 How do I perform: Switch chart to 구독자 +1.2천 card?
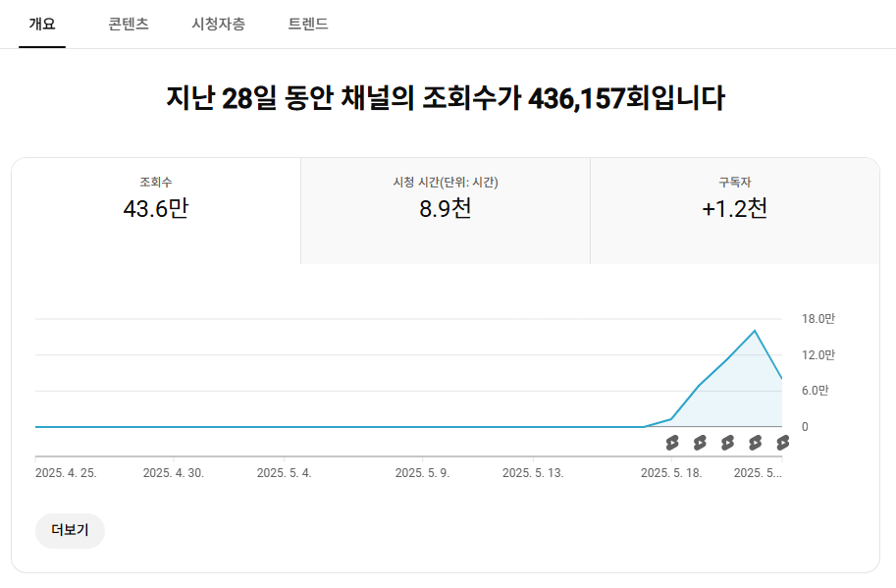point(735,211)
